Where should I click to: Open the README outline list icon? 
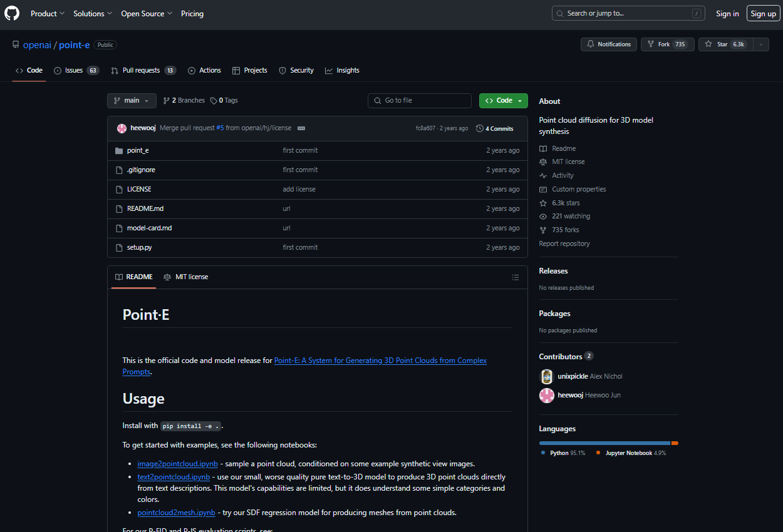click(x=516, y=277)
